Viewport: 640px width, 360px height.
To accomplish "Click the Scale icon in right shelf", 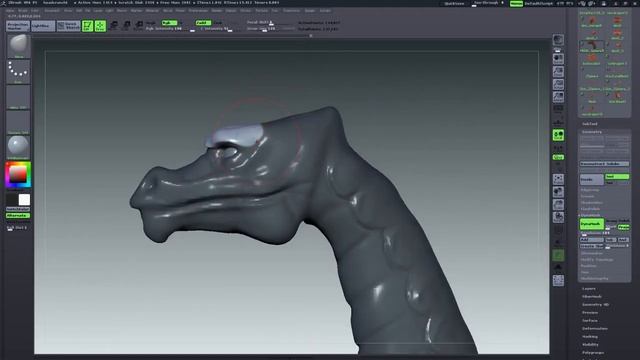I will [x=558, y=204].
